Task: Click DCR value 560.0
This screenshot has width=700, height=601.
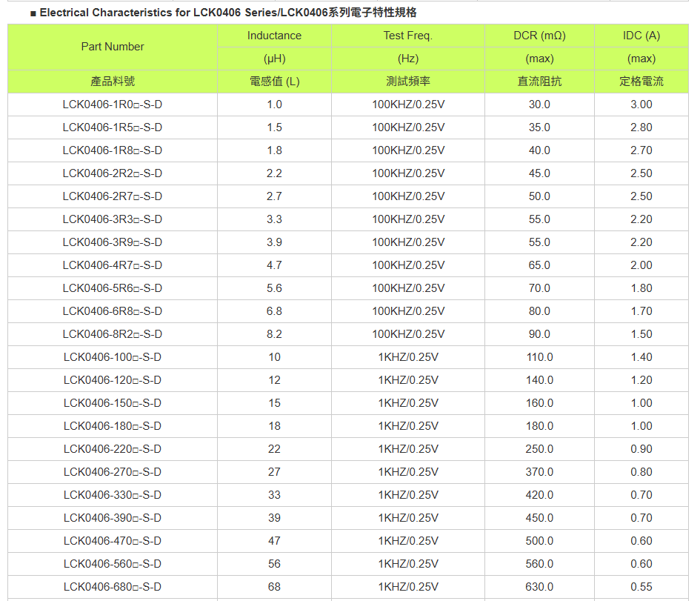Action: coord(540,565)
